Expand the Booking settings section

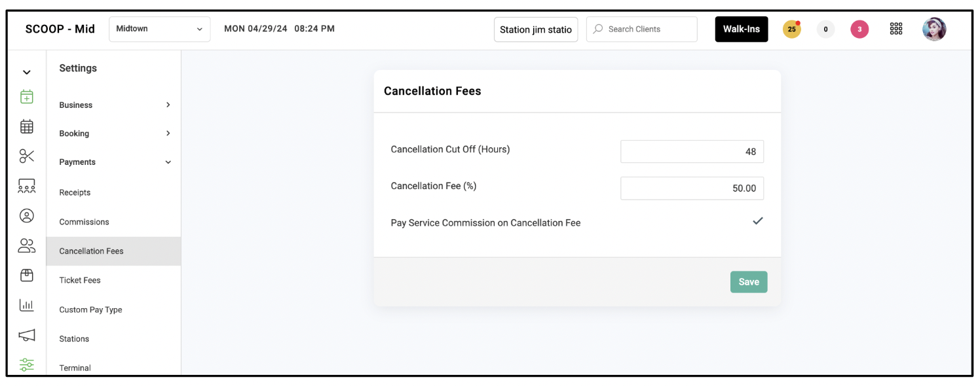114,133
